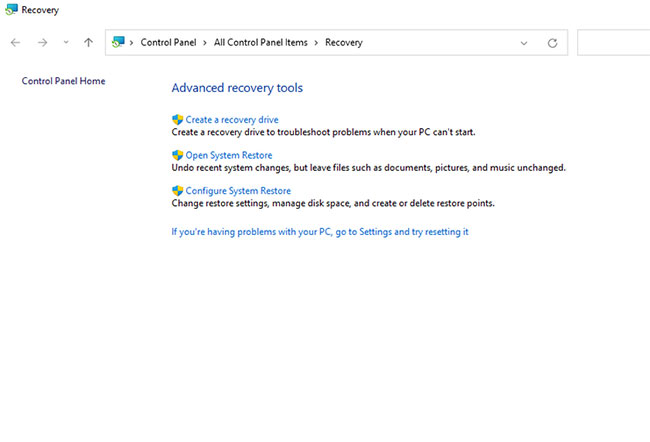Select text 'Create a recovery drive to troubleshoot problems'
The image size is (650, 442).
[x=271, y=132]
